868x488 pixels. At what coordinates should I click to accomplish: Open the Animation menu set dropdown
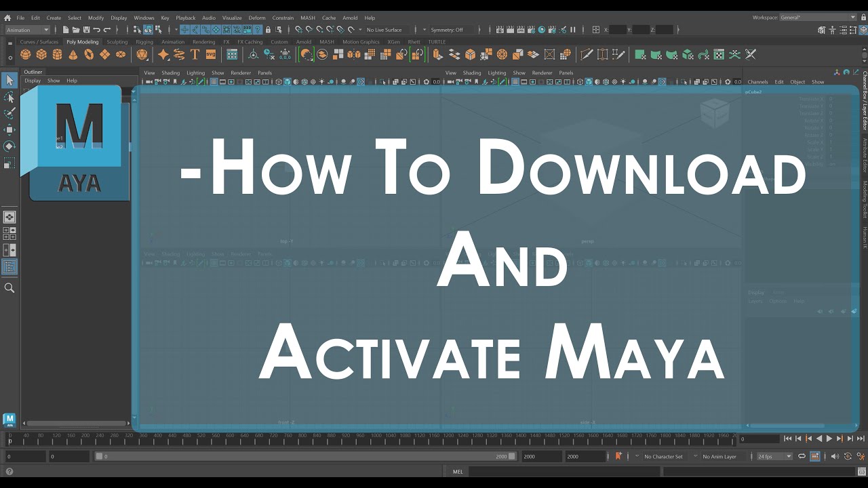[x=27, y=30]
